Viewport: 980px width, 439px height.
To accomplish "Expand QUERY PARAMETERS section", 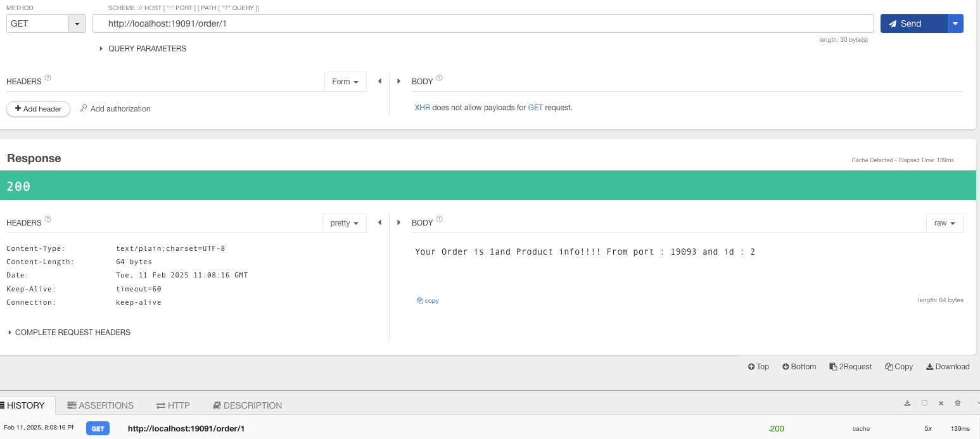I will [143, 49].
